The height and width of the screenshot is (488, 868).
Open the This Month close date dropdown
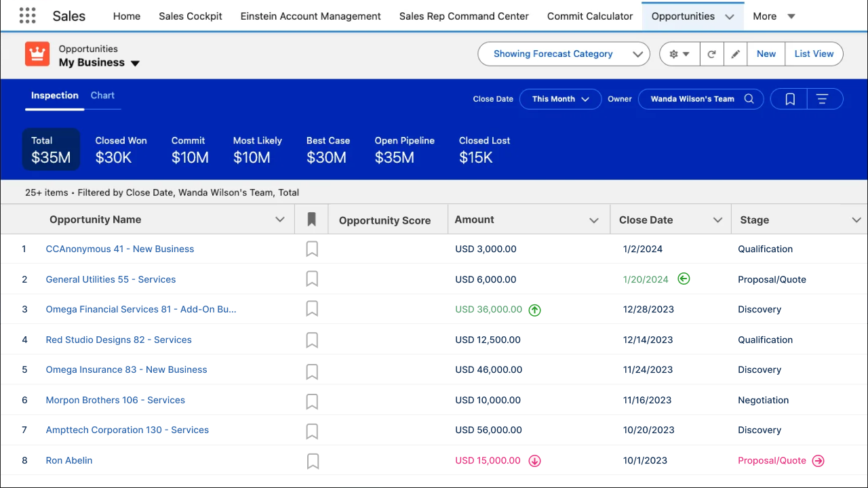560,99
